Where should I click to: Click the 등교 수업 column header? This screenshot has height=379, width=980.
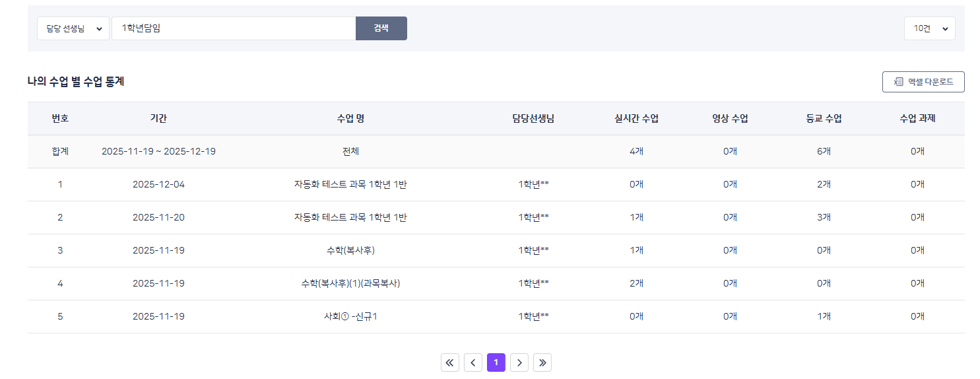(824, 119)
